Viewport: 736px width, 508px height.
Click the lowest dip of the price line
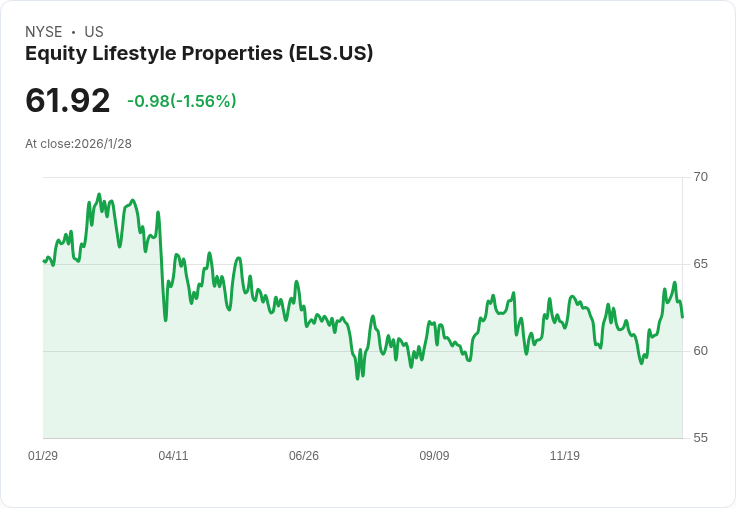coord(357,378)
